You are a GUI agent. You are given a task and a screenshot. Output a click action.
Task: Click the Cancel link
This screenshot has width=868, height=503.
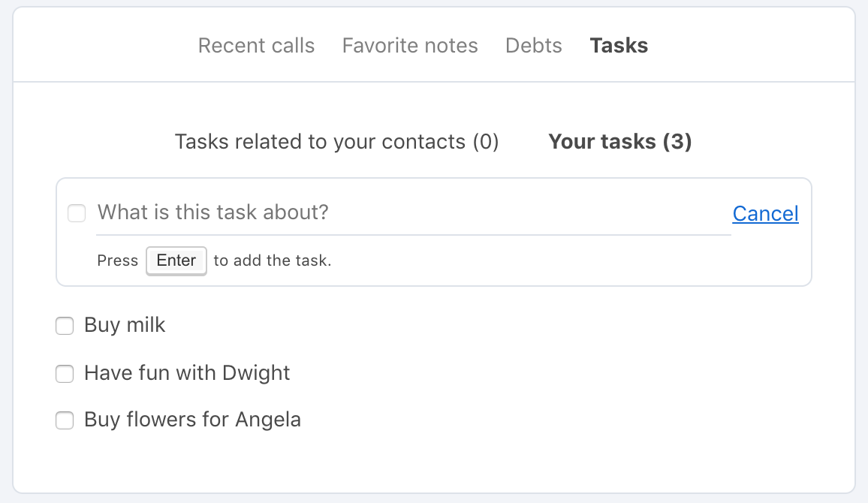point(766,214)
